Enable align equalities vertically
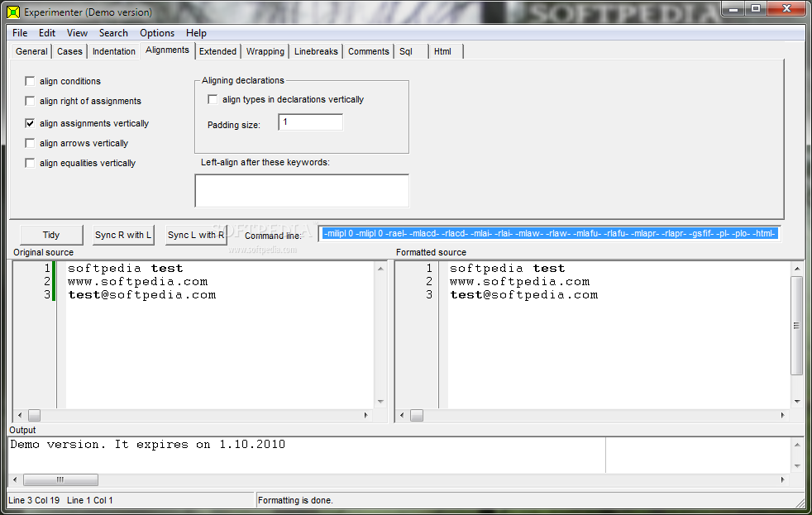The image size is (812, 515). 30,163
